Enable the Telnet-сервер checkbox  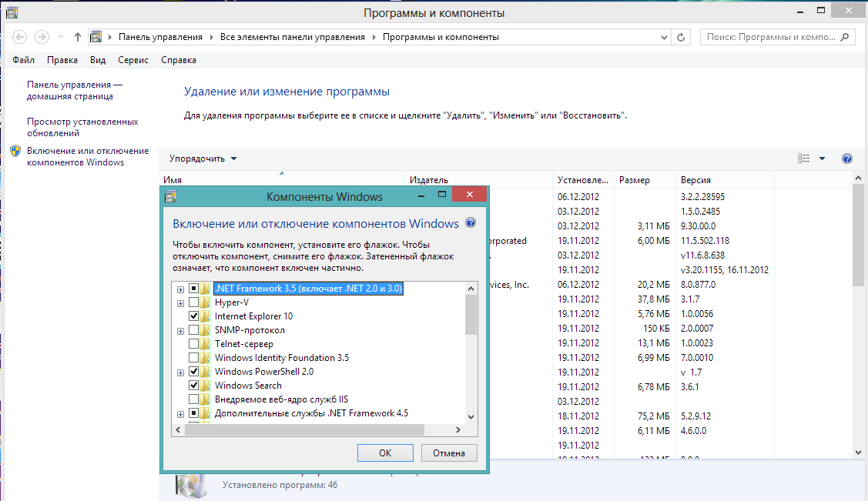[194, 344]
